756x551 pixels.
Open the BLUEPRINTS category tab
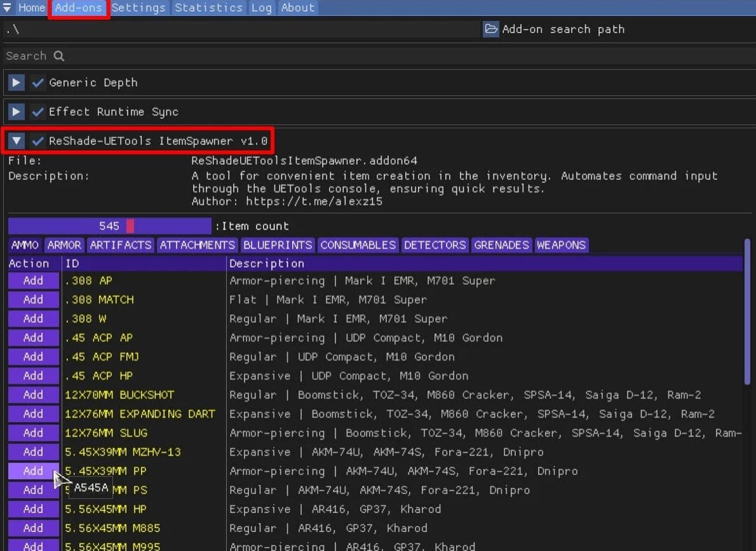278,245
